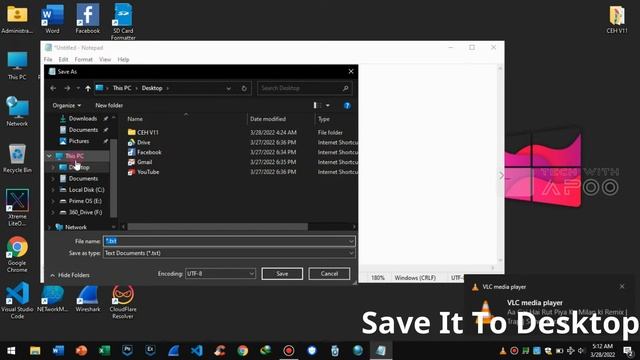Select Downloads in the navigation pane

[x=83, y=118]
